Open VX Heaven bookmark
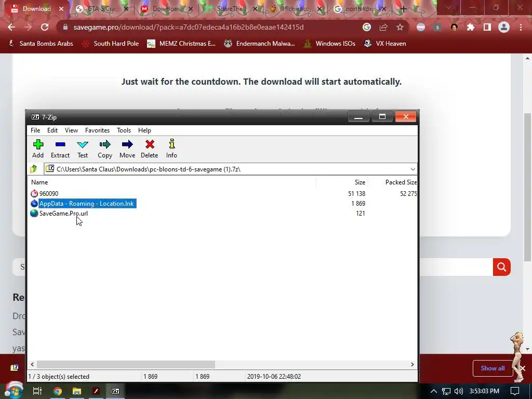This screenshot has width=532, height=399. pyautogui.click(x=385, y=44)
